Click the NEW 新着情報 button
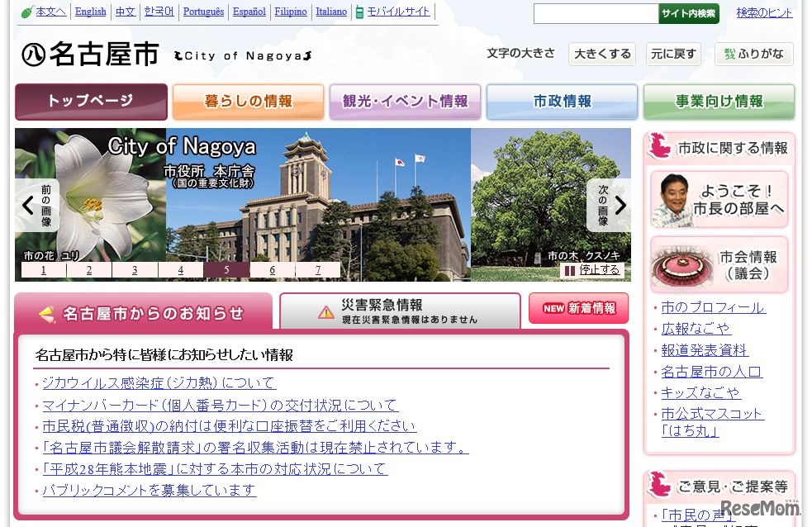 578,308
